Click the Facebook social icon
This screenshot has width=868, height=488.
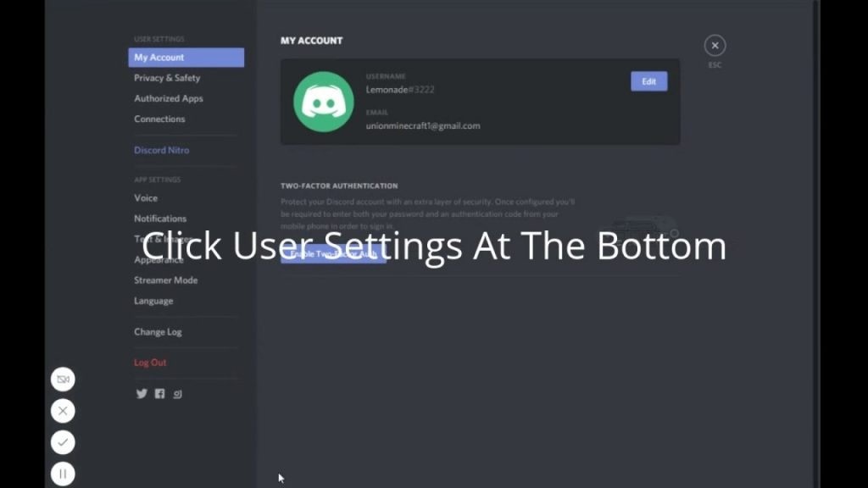click(x=159, y=393)
